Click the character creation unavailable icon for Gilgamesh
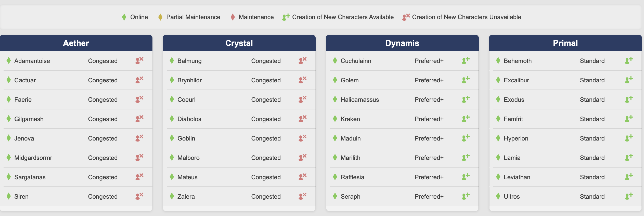Screen dimensions: 644x216 (x=139, y=119)
